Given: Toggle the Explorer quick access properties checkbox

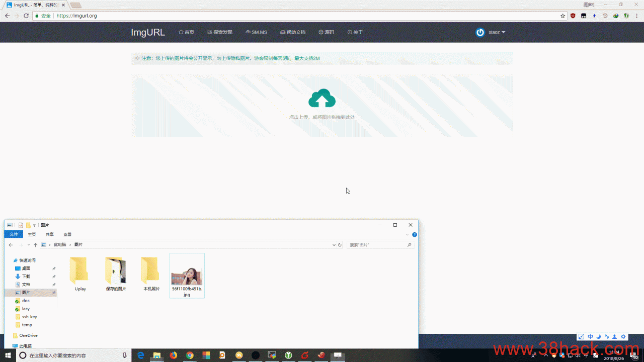Looking at the screenshot, I should tap(21, 225).
